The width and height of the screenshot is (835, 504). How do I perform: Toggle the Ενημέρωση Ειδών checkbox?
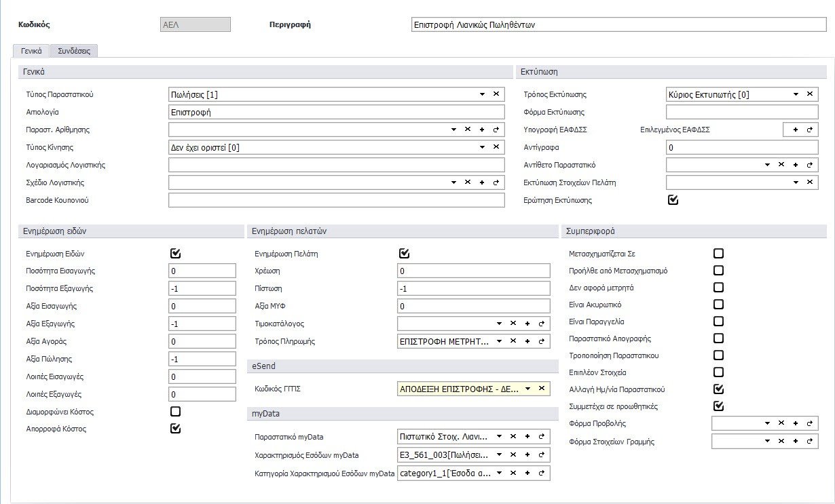point(176,254)
